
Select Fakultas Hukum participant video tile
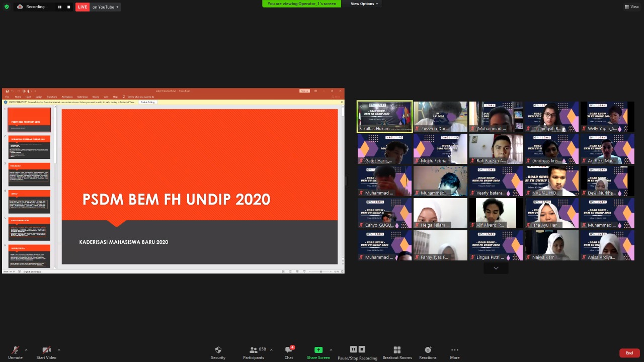pos(385,117)
